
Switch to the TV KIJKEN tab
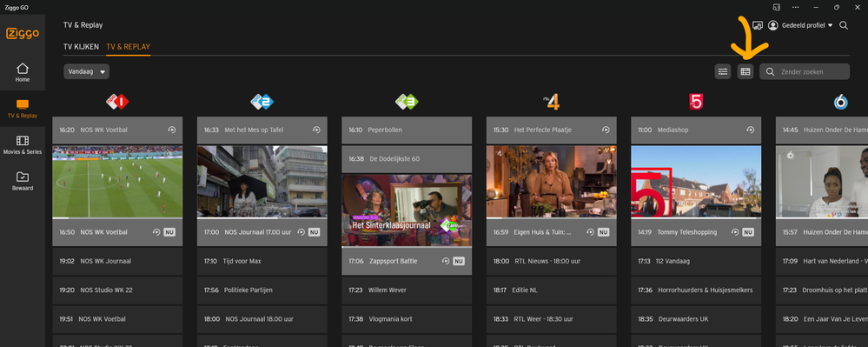(x=82, y=47)
